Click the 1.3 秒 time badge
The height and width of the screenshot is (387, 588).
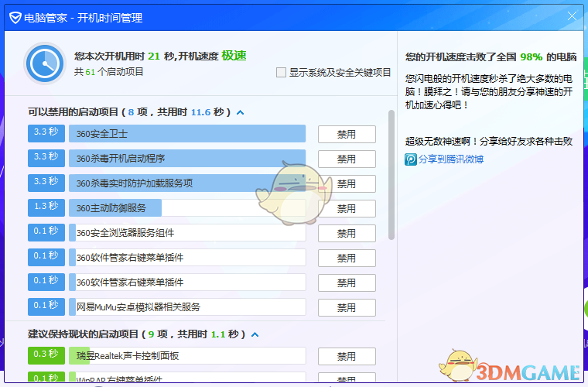[46, 207]
